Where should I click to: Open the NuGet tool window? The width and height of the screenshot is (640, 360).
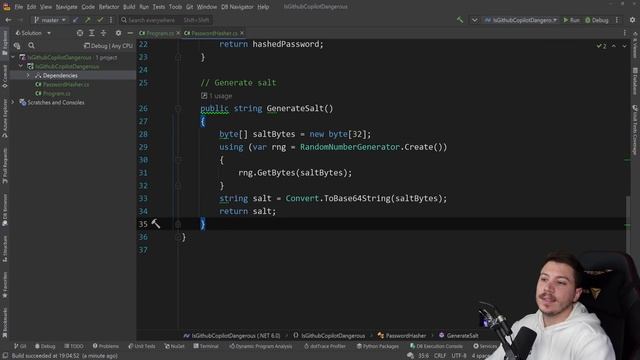click(x=175, y=346)
